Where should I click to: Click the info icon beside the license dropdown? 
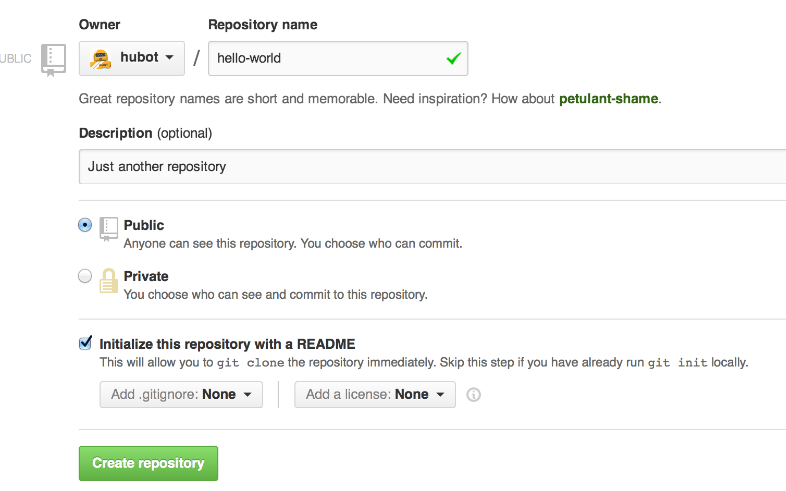click(x=474, y=395)
